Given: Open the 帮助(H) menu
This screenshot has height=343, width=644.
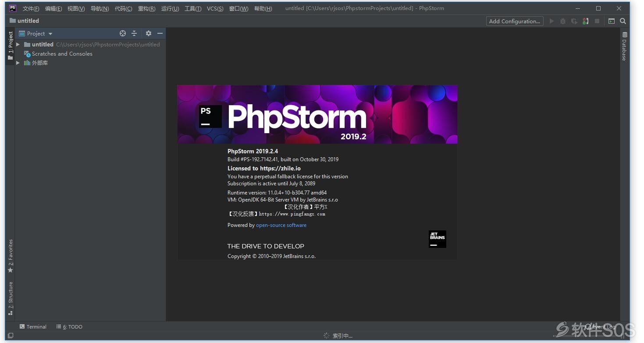Looking at the screenshot, I should [x=263, y=9].
